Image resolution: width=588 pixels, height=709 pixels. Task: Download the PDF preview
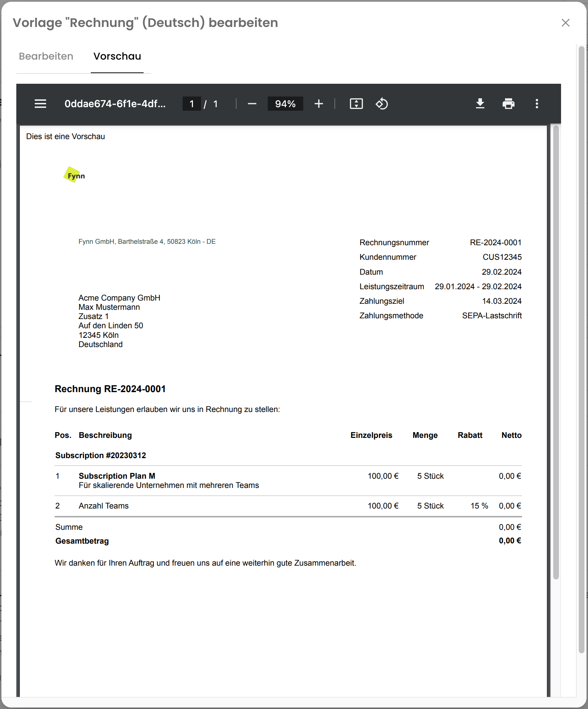(x=480, y=104)
